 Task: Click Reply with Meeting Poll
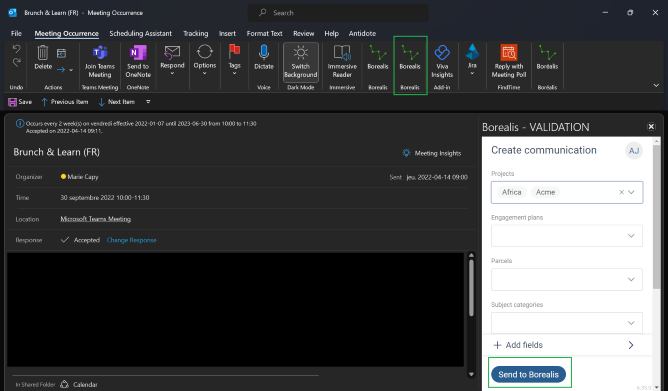tap(509, 62)
